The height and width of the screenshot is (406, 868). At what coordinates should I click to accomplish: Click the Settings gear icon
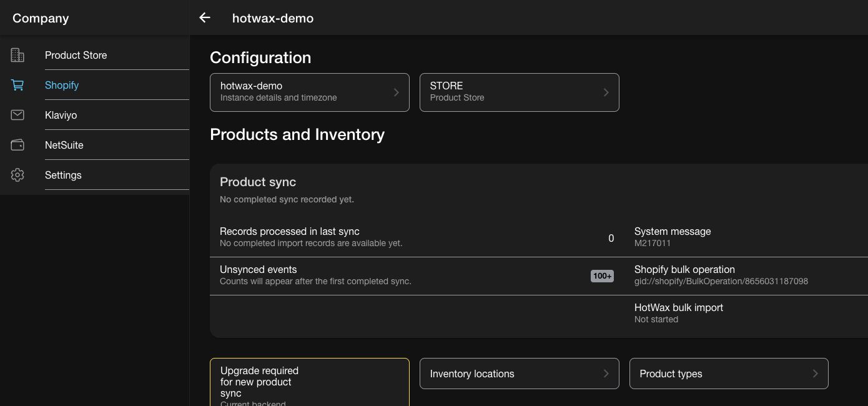(x=17, y=175)
